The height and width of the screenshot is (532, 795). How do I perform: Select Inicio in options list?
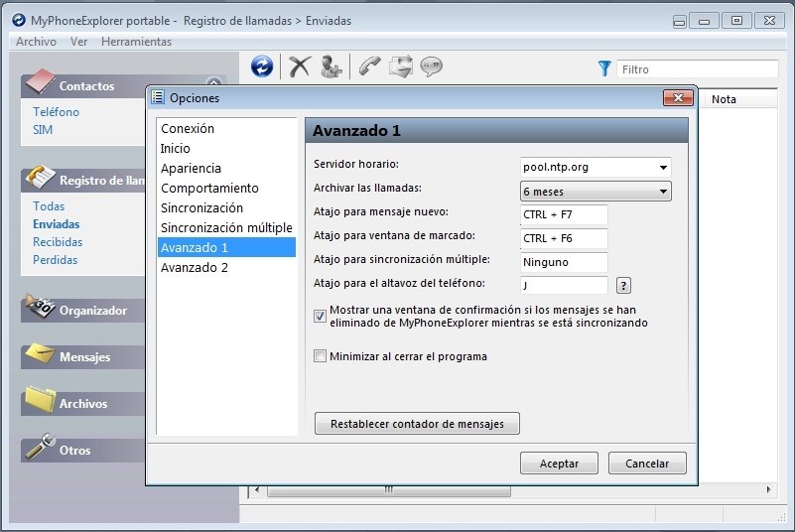[226, 148]
